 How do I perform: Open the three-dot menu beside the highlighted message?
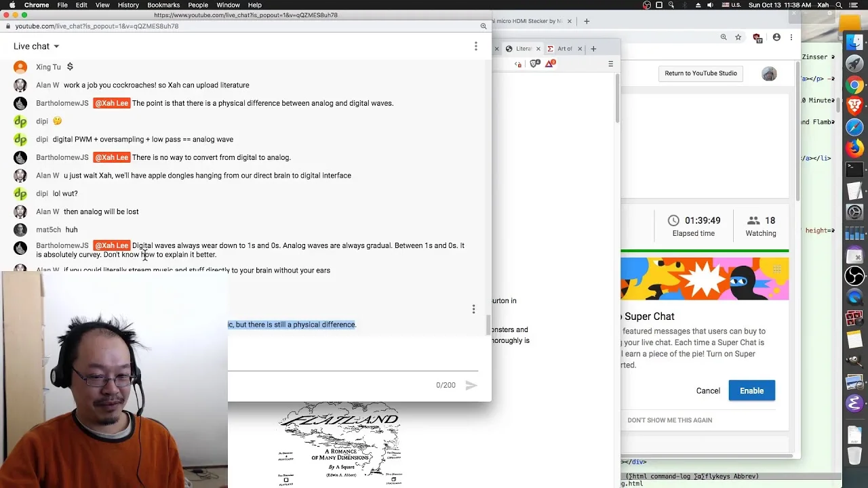[473, 309]
